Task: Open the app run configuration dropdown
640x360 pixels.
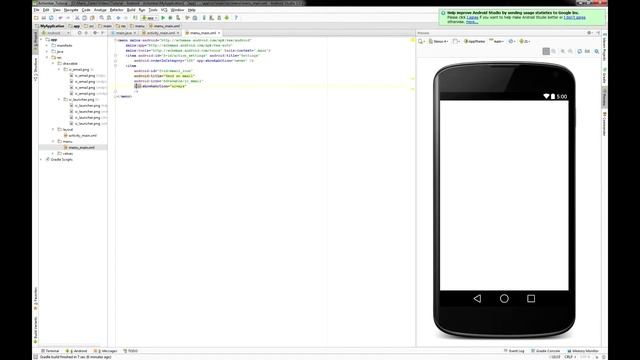Action: (x=150, y=18)
